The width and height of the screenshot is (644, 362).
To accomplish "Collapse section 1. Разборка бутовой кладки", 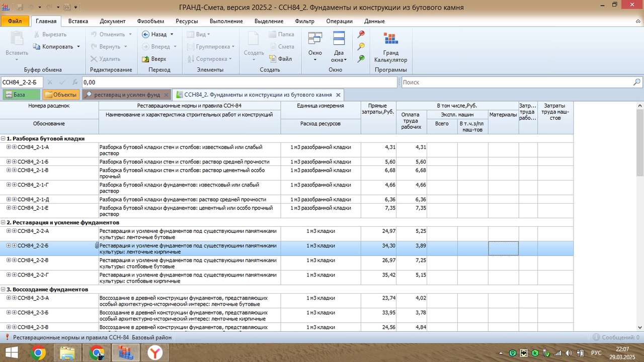I will click(x=3, y=139).
